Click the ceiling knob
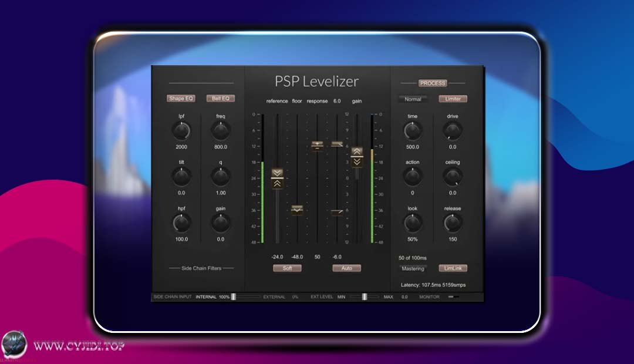634x364 pixels. (453, 177)
